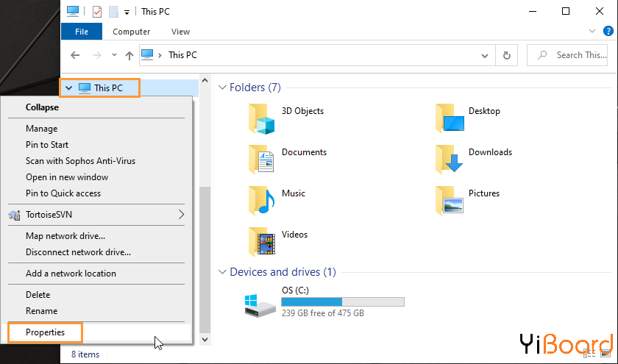Collapse the This PC tree node arrow

pos(69,88)
